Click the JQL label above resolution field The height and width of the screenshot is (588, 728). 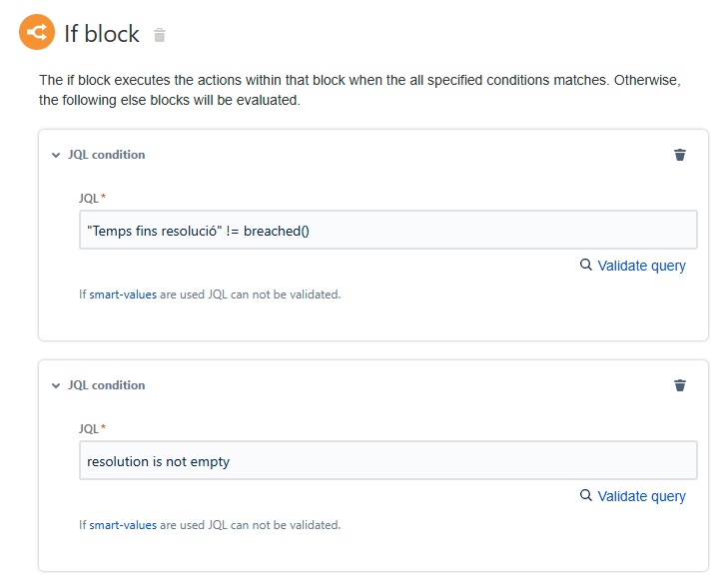tap(89, 429)
